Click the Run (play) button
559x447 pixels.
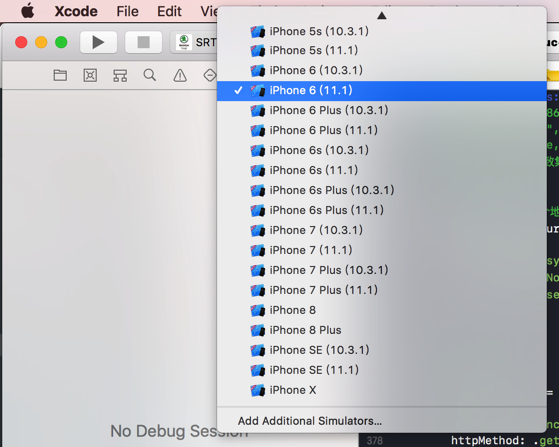click(98, 42)
